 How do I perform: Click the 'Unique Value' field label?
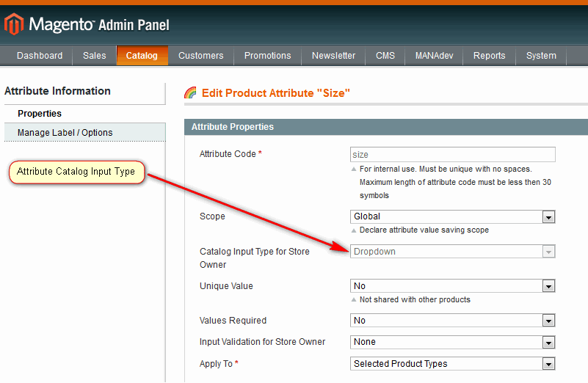[226, 286]
